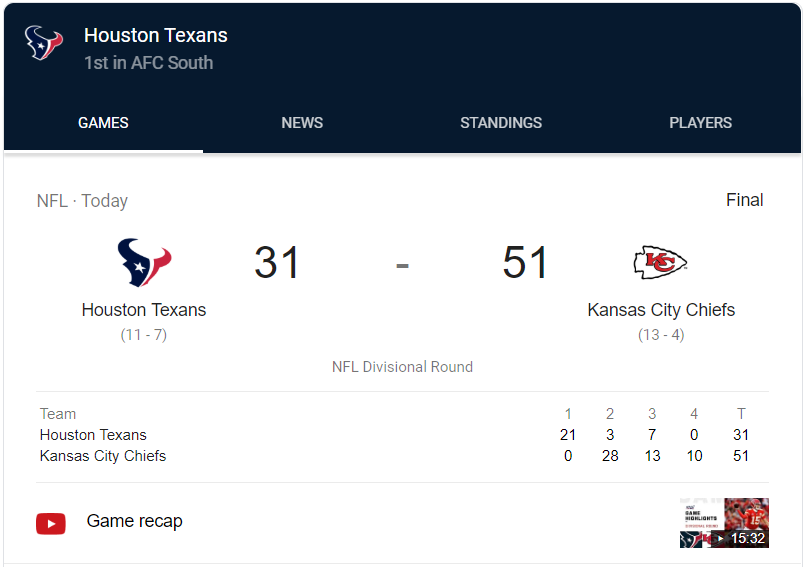Click Kansas City Chiefs name under logo
807x567 pixels.
click(661, 310)
